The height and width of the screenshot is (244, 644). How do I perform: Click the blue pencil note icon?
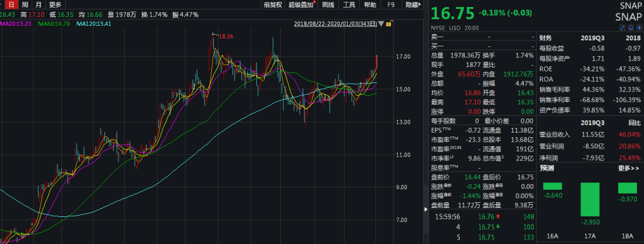point(622,28)
